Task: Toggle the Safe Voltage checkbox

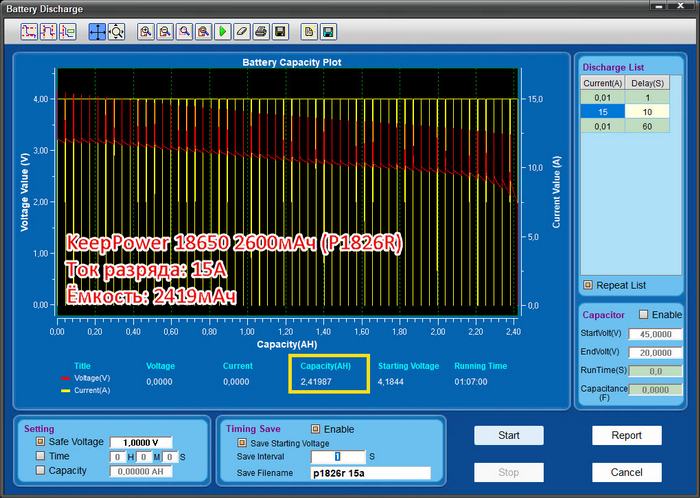Action: coord(41,441)
